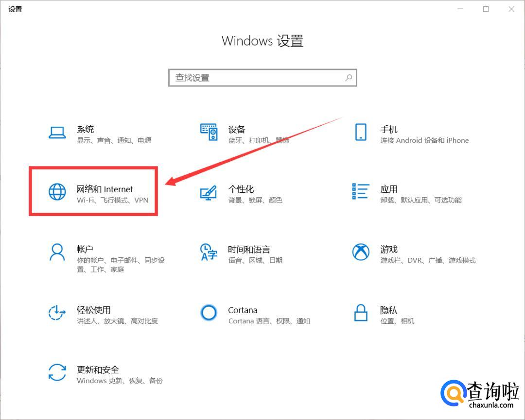Open the 系统 laptop icon
The width and height of the screenshot is (525, 420).
57,133
